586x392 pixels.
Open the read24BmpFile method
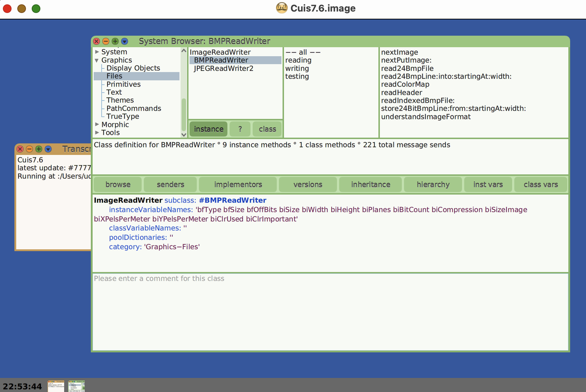tap(407, 68)
